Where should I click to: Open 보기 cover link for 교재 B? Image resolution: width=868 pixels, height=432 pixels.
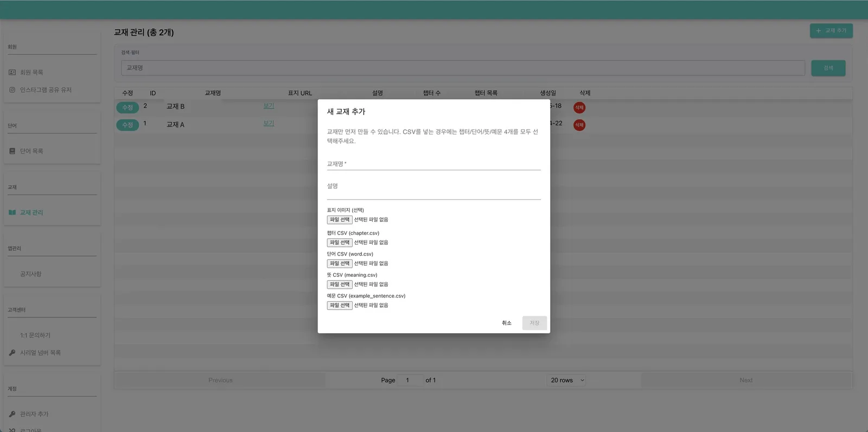269,106
